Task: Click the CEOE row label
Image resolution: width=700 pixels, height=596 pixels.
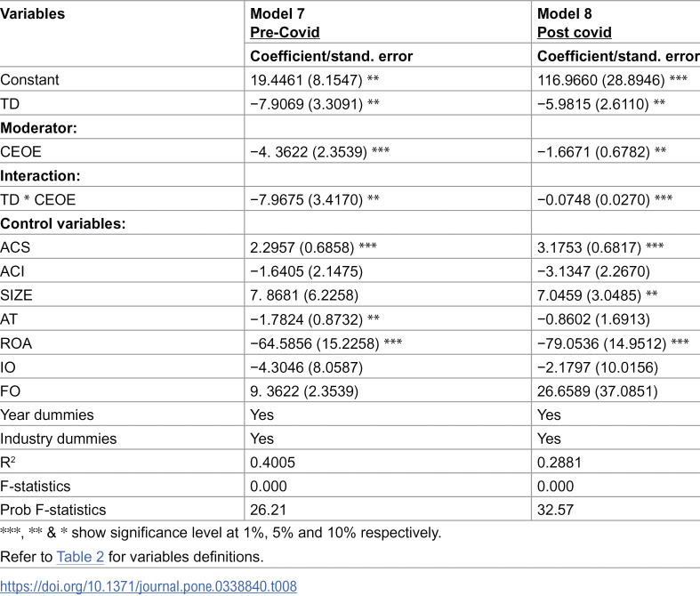Action: [x=20, y=151]
